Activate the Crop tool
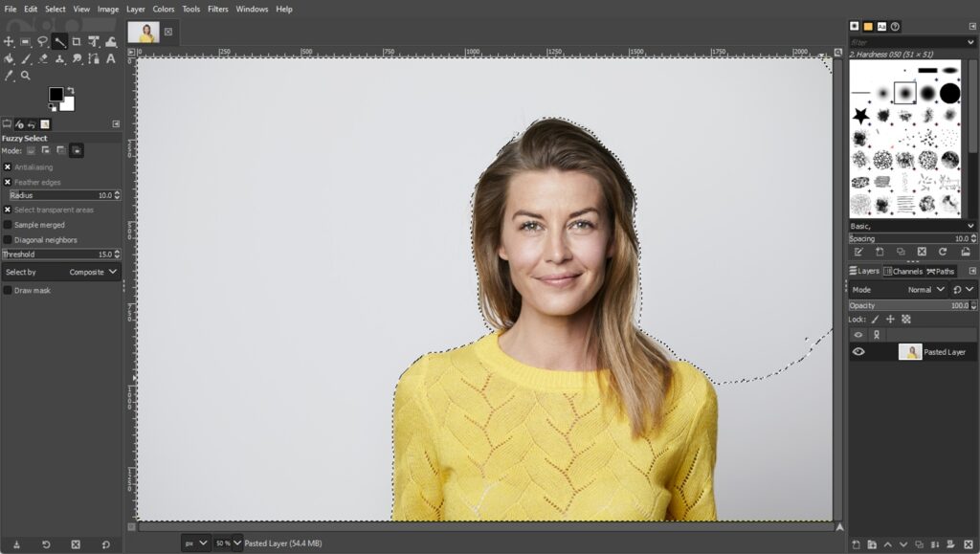Viewport: 980px width, 554px height. (x=77, y=42)
